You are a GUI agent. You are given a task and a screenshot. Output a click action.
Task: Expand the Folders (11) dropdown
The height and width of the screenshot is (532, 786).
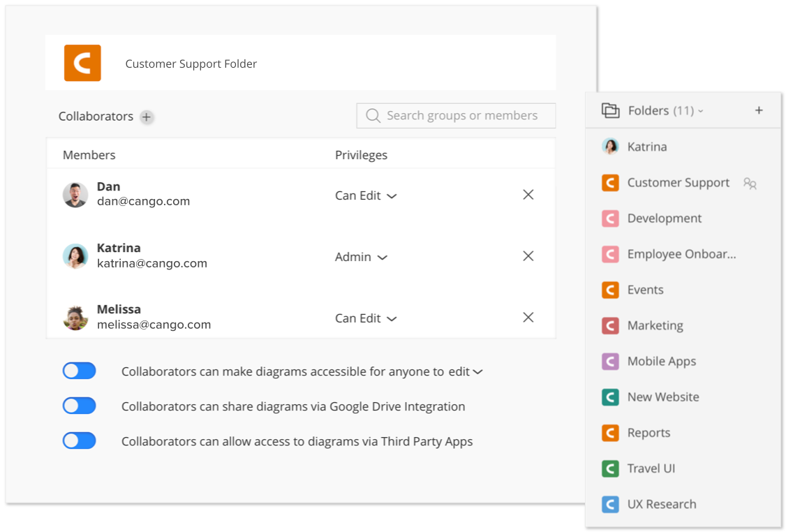665,110
